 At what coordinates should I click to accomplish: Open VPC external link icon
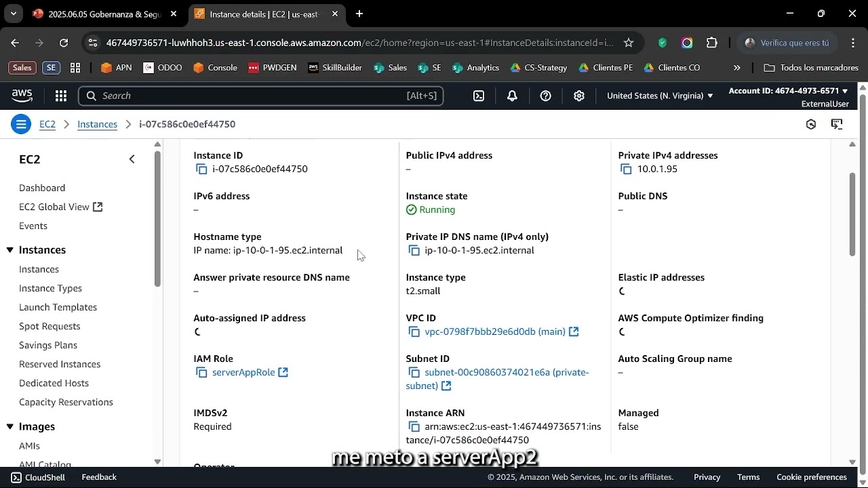click(x=574, y=331)
